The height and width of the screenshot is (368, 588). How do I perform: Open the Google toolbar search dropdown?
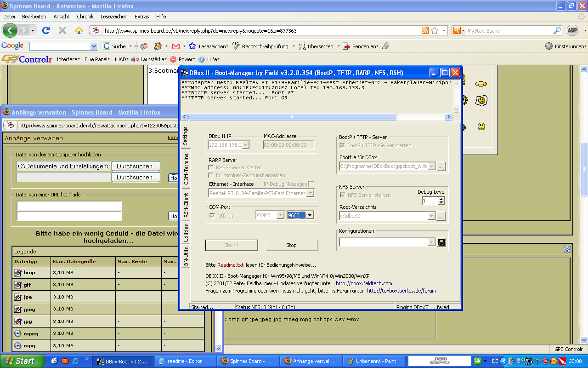(94, 46)
